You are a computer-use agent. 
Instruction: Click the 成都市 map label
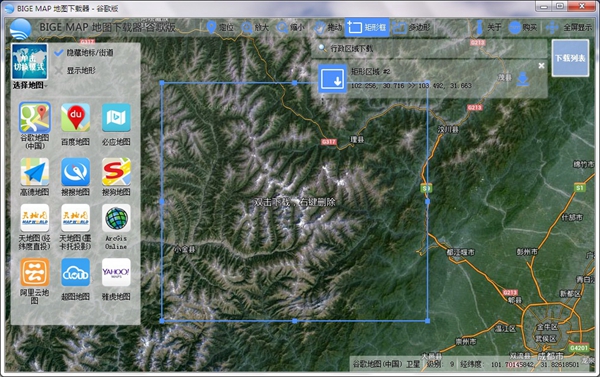[551, 356]
